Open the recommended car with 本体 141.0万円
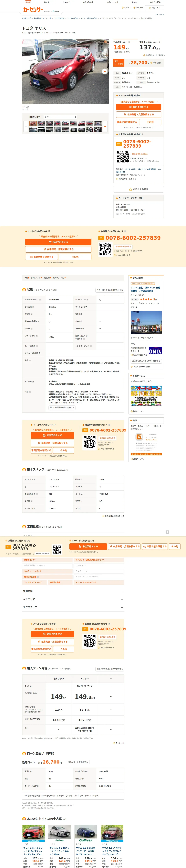The height and width of the screenshot is (868, 186). click(59, 846)
